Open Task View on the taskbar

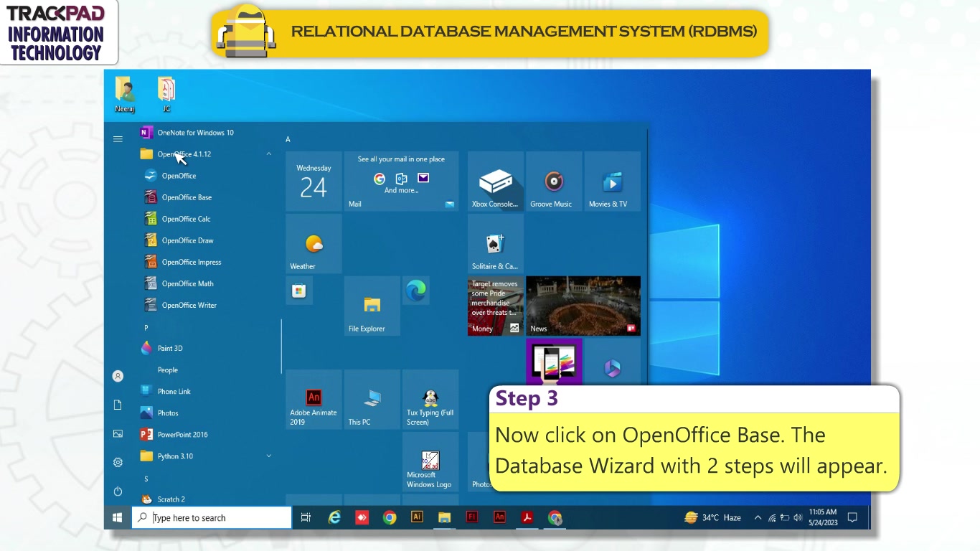(306, 517)
